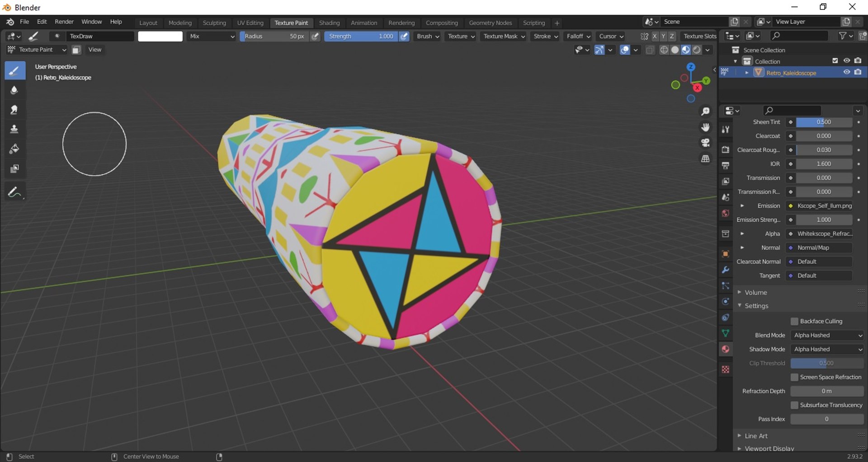This screenshot has width=868, height=462.
Task: Open the Modifier wrench properties tab
Action: 726,270
